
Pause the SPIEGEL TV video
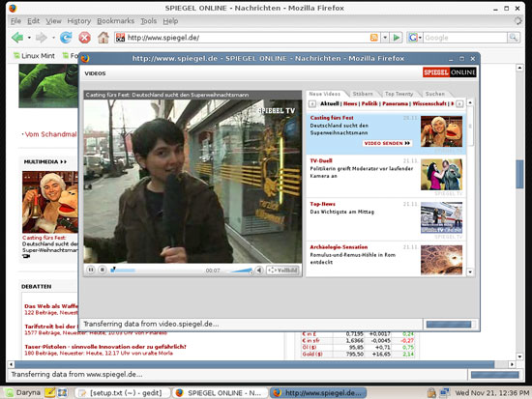pyautogui.click(x=91, y=270)
